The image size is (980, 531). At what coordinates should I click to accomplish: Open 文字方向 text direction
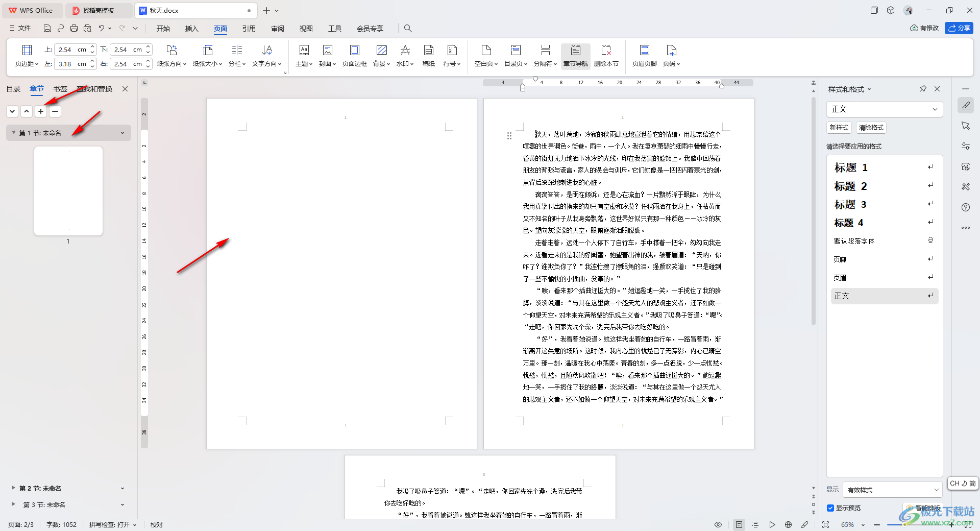[x=266, y=55]
